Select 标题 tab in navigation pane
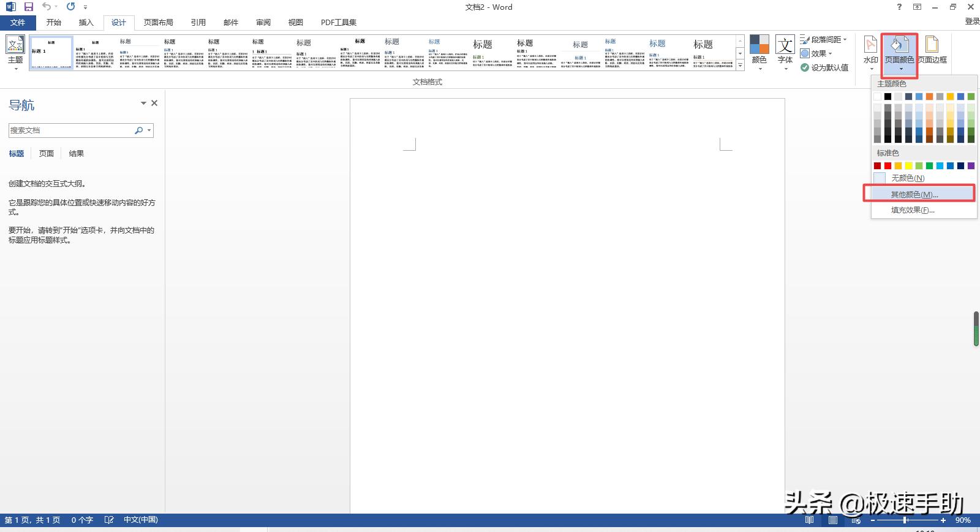 pyautogui.click(x=17, y=154)
